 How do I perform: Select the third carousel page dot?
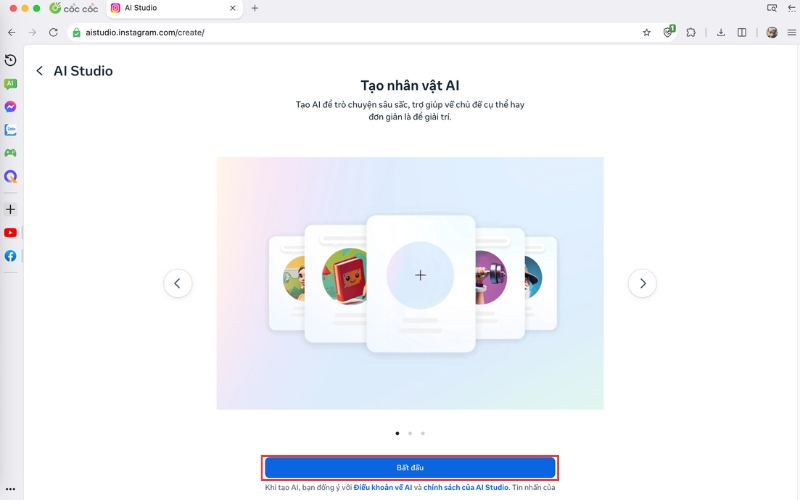[422, 433]
